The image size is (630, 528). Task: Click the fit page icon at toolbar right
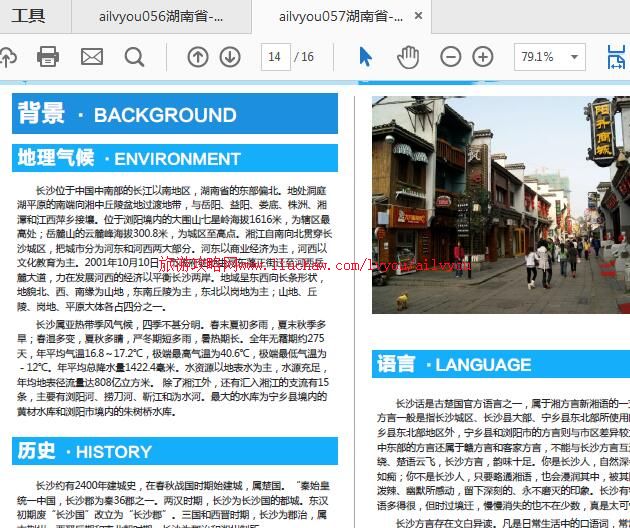tap(617, 57)
